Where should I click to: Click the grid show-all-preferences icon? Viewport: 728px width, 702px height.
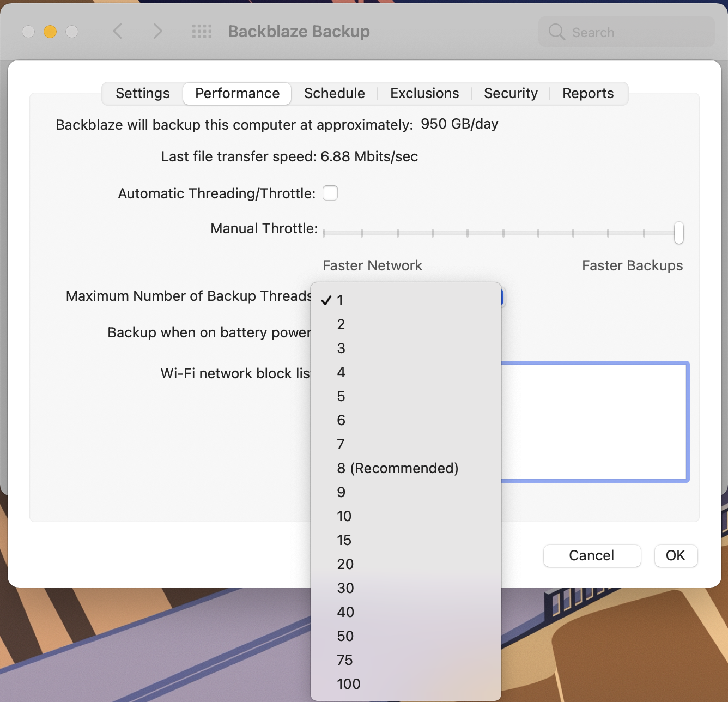(x=201, y=32)
